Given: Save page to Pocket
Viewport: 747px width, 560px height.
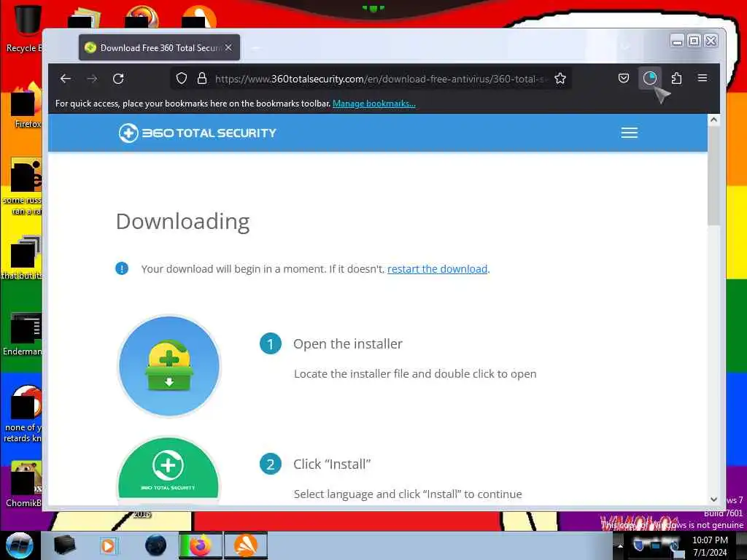Looking at the screenshot, I should [x=624, y=78].
